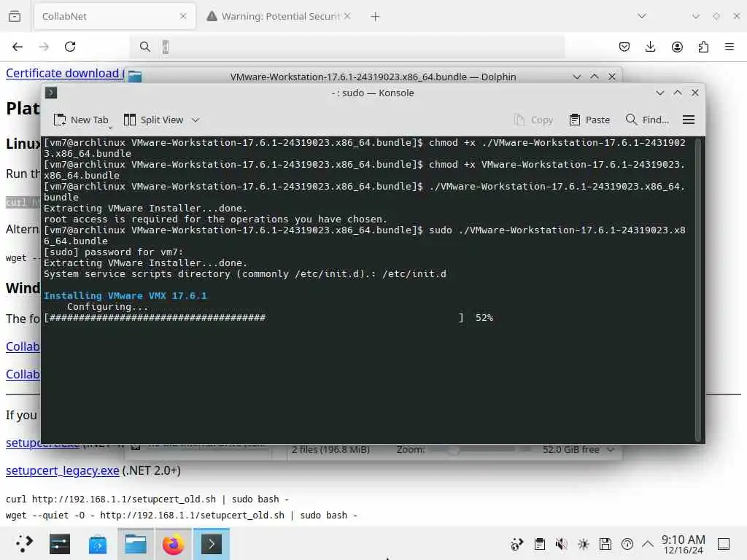Adjust the Dolphin zoom slider
This screenshot has height=560, width=747.
[480, 449]
